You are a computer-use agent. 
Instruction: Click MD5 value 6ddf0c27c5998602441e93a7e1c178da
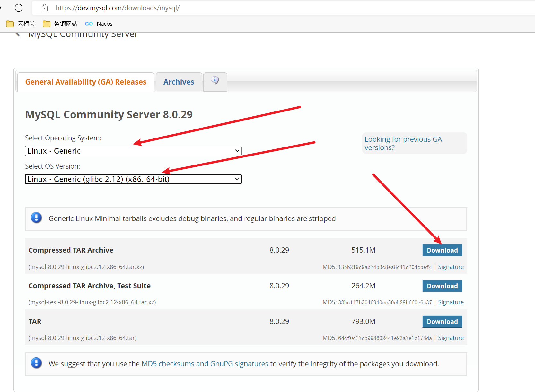click(x=385, y=338)
